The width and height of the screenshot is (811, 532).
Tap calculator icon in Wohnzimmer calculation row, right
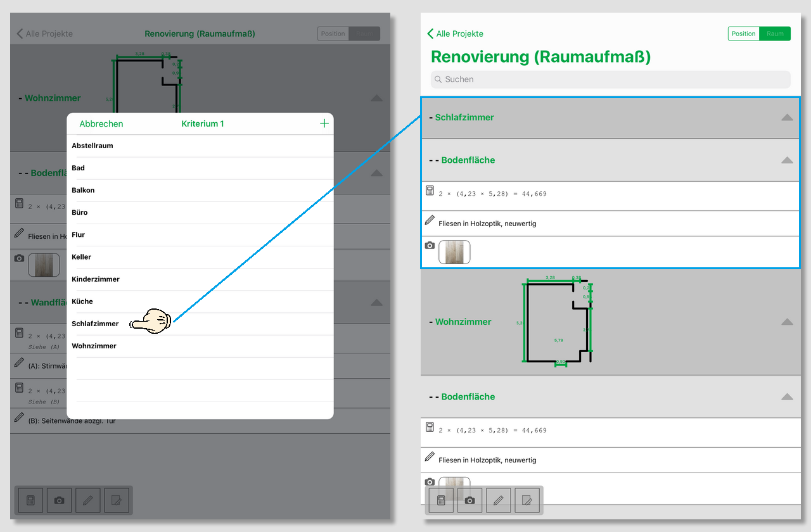coord(430,427)
